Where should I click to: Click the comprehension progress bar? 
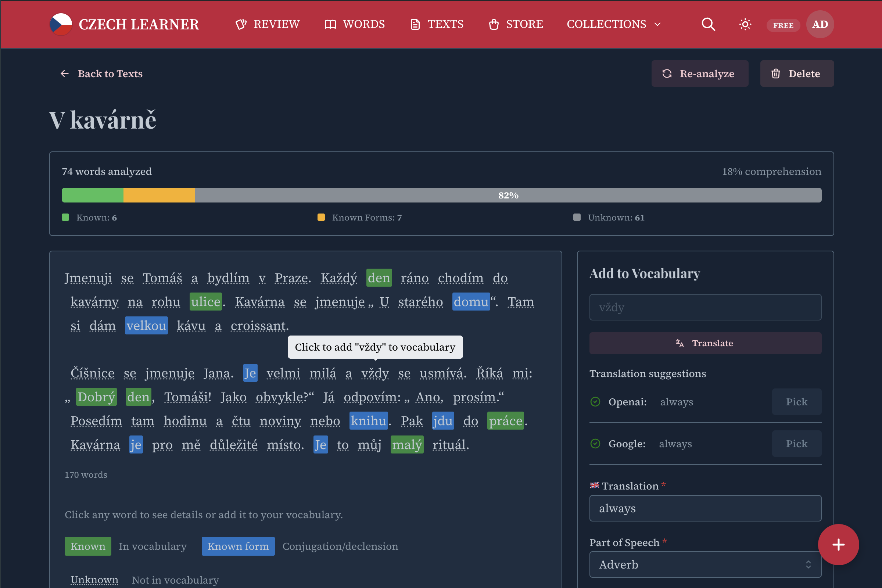pos(441,195)
